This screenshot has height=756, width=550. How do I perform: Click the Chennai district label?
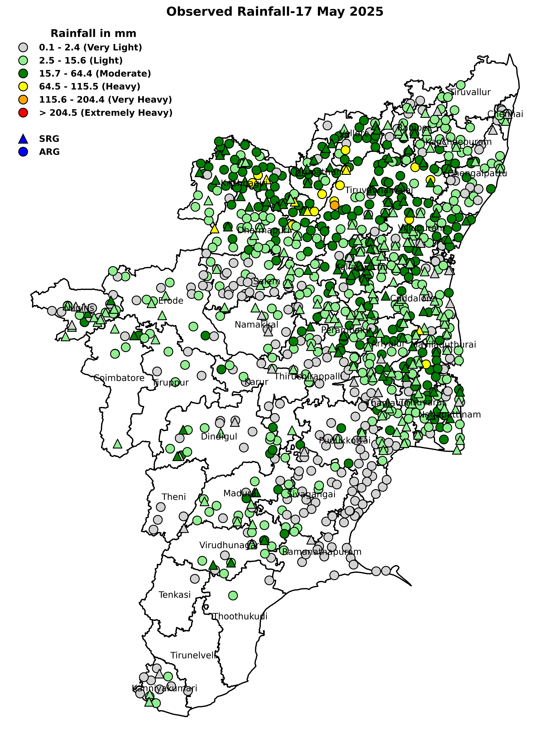pos(505,114)
